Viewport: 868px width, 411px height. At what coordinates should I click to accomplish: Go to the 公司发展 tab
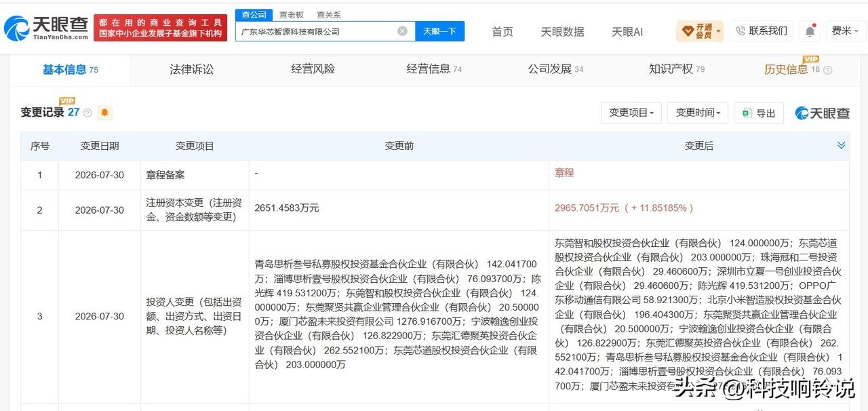[555, 69]
